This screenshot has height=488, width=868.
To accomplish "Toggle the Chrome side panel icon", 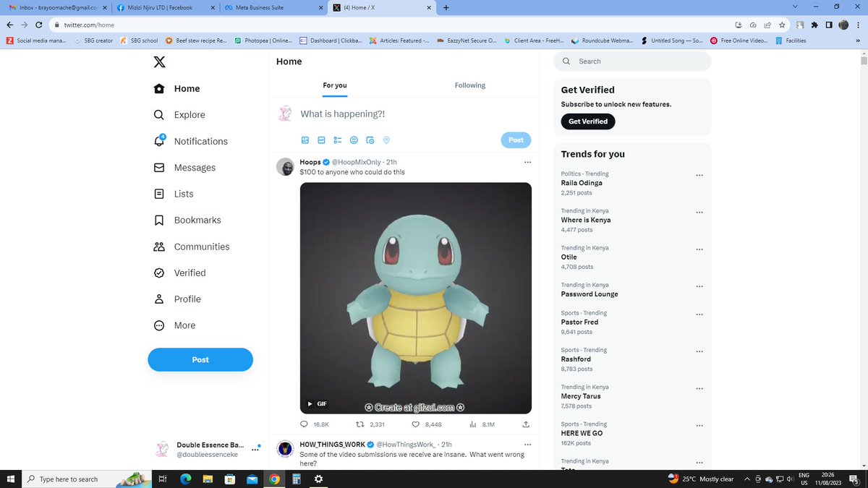I will [x=829, y=25].
